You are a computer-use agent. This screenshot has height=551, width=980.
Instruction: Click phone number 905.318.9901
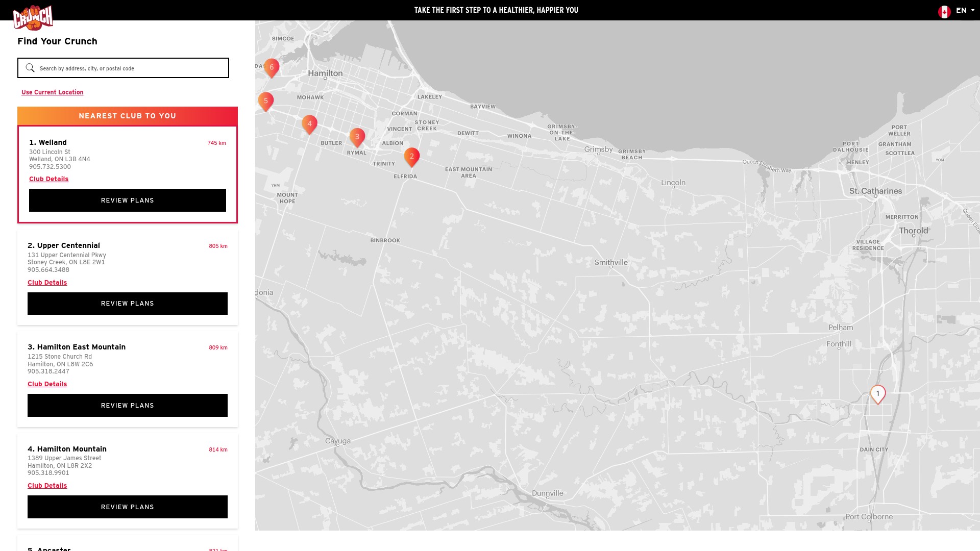tap(48, 473)
